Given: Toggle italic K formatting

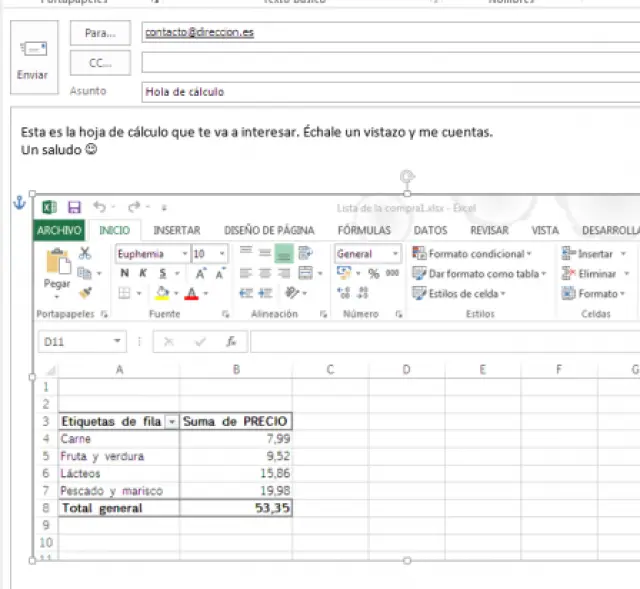Looking at the screenshot, I should click(x=143, y=273).
